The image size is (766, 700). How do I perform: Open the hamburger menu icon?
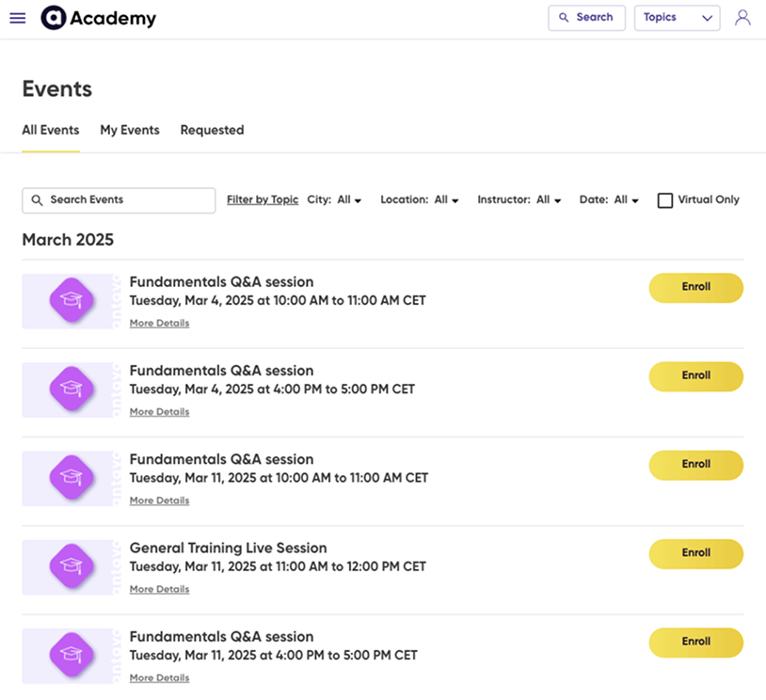(x=17, y=17)
